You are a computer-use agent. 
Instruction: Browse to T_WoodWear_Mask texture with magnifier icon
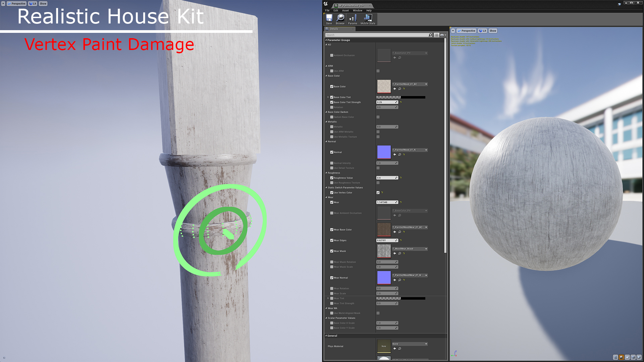coord(399,254)
